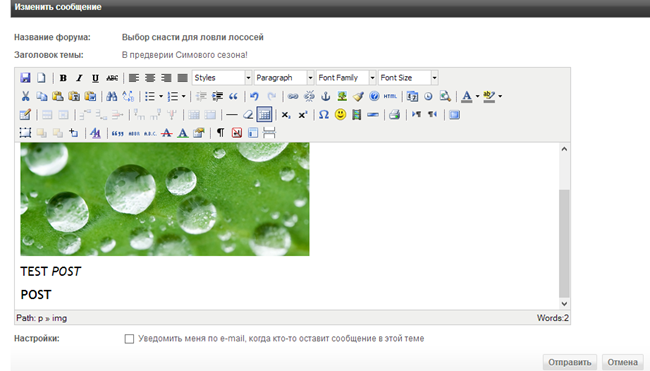The width and height of the screenshot is (650, 371).
Task: Open numbered list style arrow
Action: click(x=184, y=96)
